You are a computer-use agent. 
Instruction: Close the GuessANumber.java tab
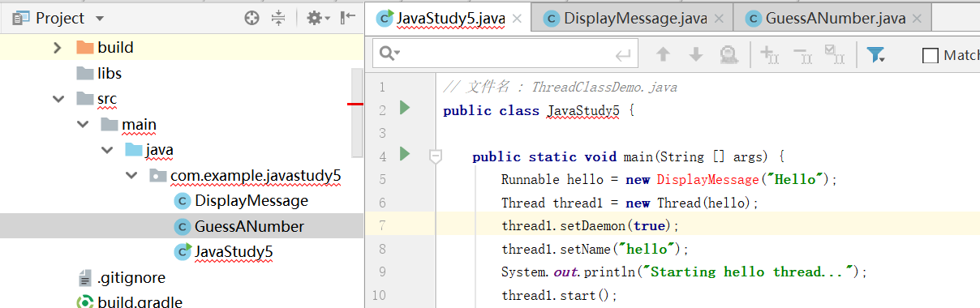pyautogui.click(x=918, y=19)
